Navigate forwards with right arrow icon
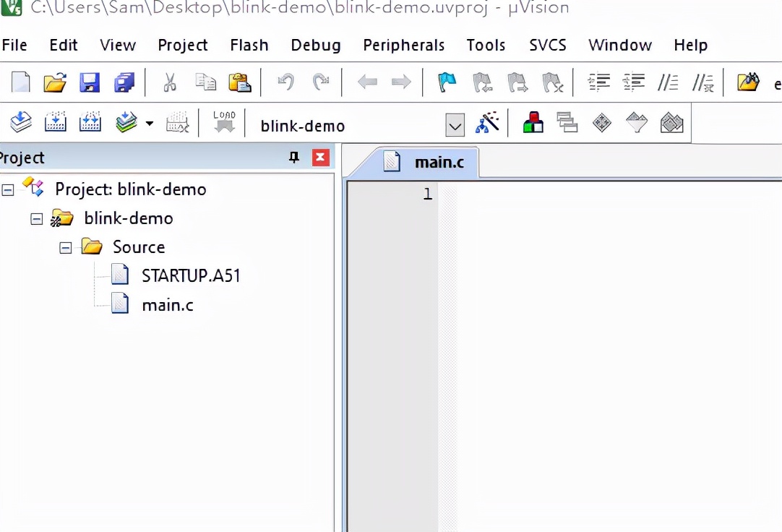Viewport: 782px width, 532px height. pyautogui.click(x=401, y=82)
